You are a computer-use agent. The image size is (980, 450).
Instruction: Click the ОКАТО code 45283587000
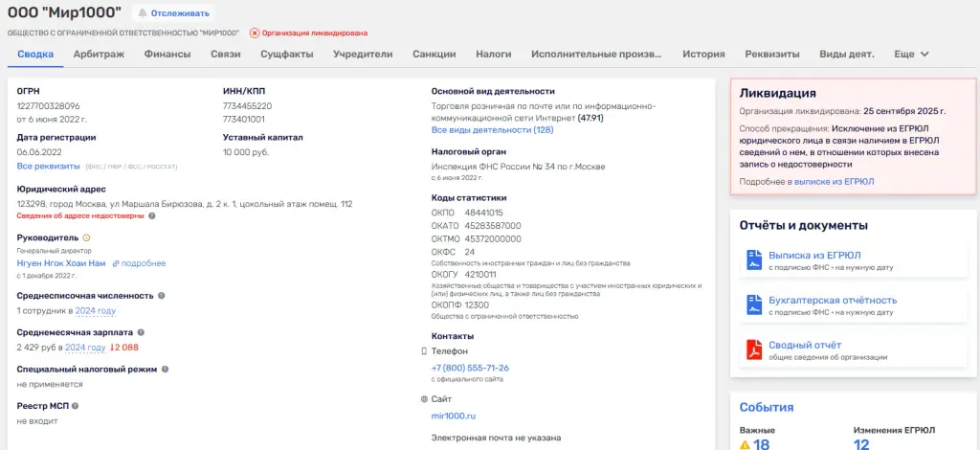pyautogui.click(x=493, y=226)
